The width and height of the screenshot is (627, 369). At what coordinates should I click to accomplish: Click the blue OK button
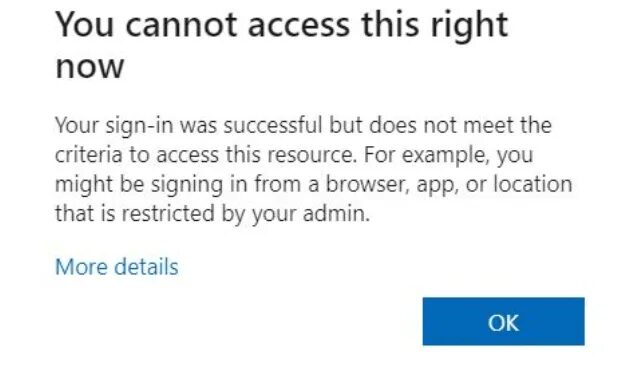pos(503,321)
